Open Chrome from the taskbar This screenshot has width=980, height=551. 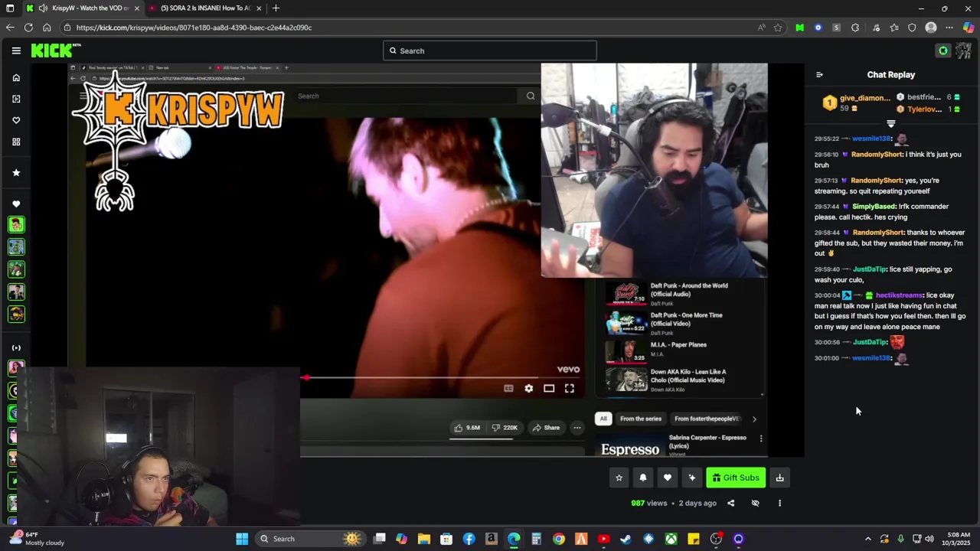[559, 539]
